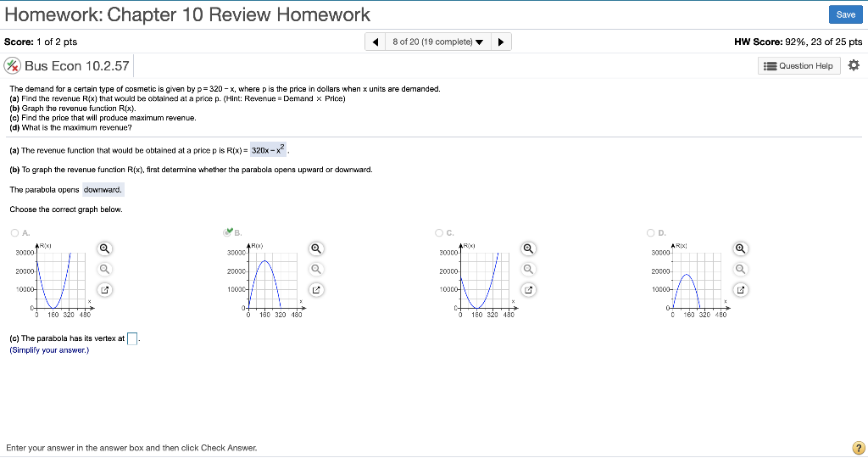Select radio option D graph
The image size is (868, 458).
[x=651, y=232]
